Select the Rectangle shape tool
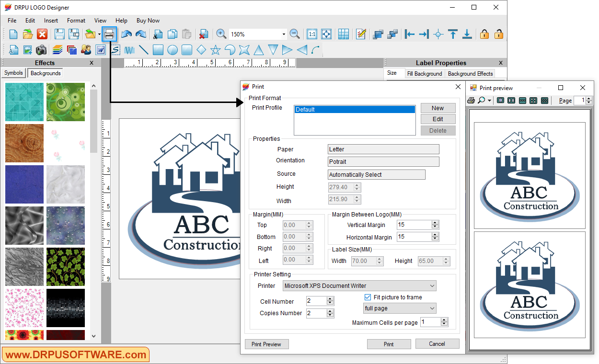Viewport: 599px width, 364px height. click(x=158, y=49)
